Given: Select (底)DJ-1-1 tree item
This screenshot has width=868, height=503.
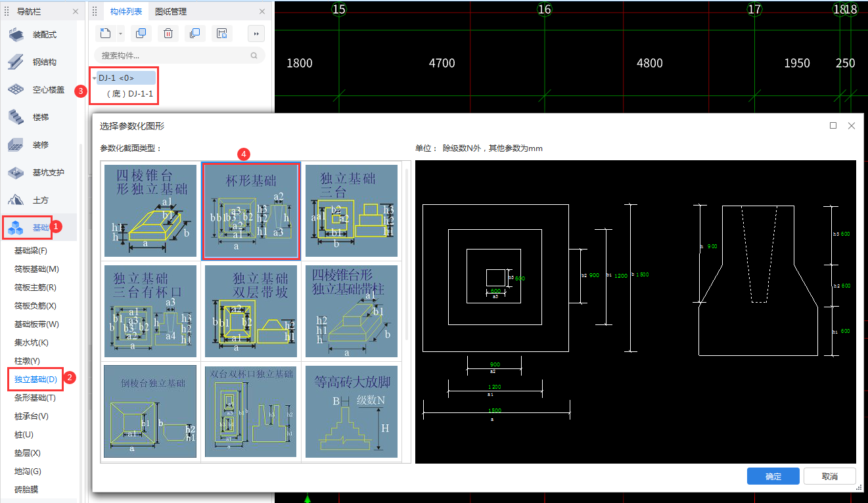Looking at the screenshot, I should pos(129,94).
